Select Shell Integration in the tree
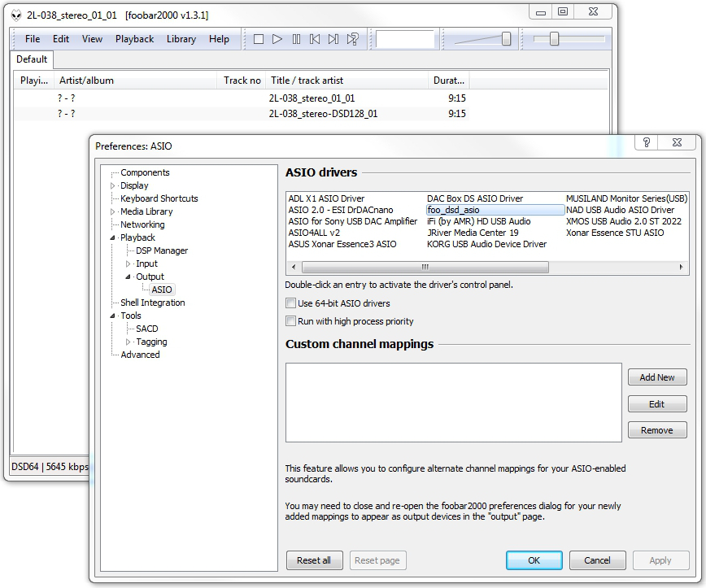706x588 pixels. click(x=153, y=303)
